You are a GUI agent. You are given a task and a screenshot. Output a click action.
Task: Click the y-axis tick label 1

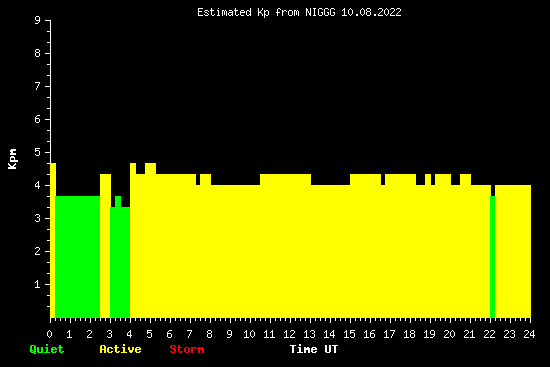[x=38, y=284]
